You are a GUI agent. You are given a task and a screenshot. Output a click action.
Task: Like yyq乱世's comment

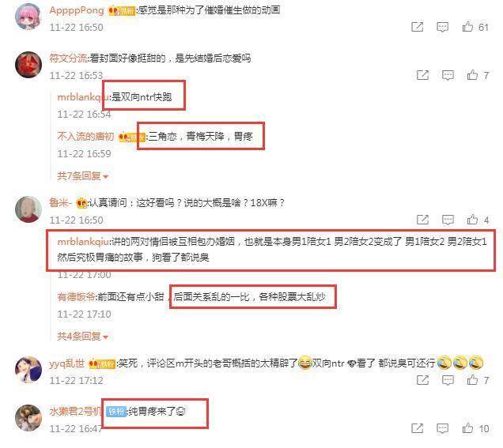coord(472,380)
